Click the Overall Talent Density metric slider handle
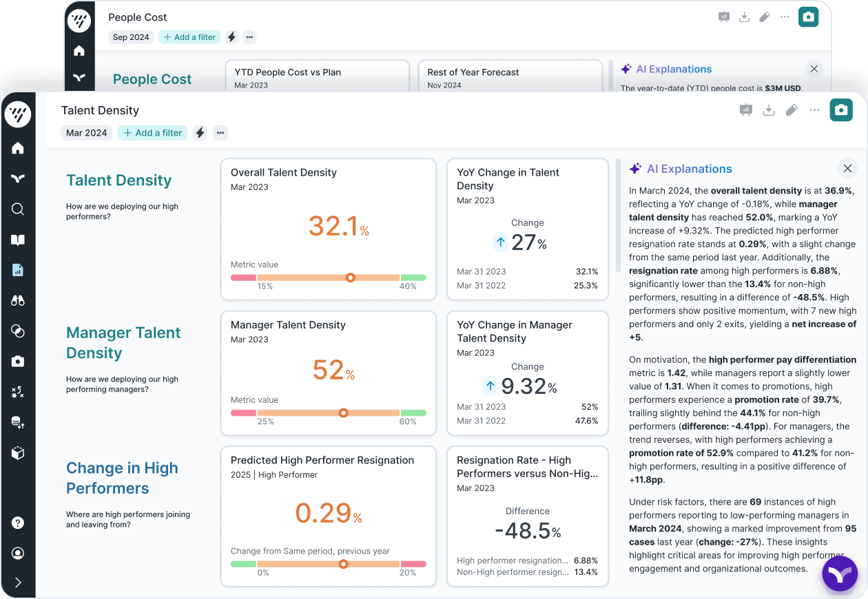868x599 pixels. 350,277
